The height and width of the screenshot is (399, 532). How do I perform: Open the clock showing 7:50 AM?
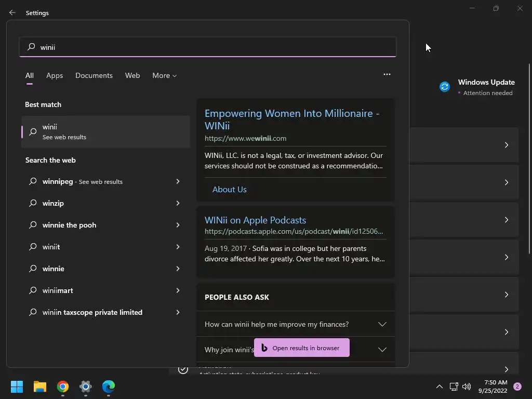click(493, 387)
